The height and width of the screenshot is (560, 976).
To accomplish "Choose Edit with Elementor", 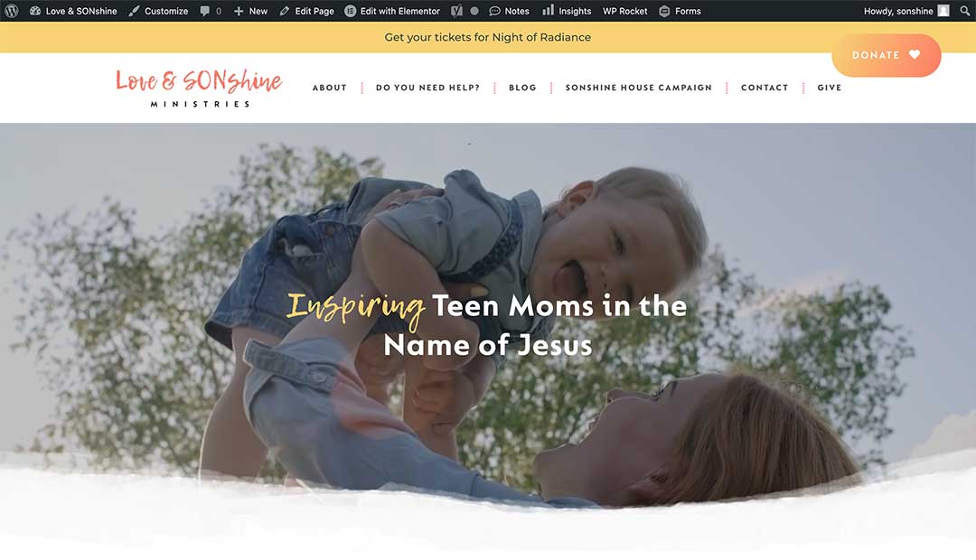I will click(392, 11).
